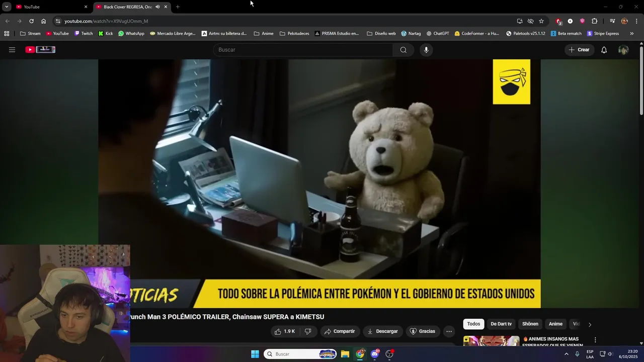Reload the page in Chrome
The image size is (644, 362).
pos(31,21)
